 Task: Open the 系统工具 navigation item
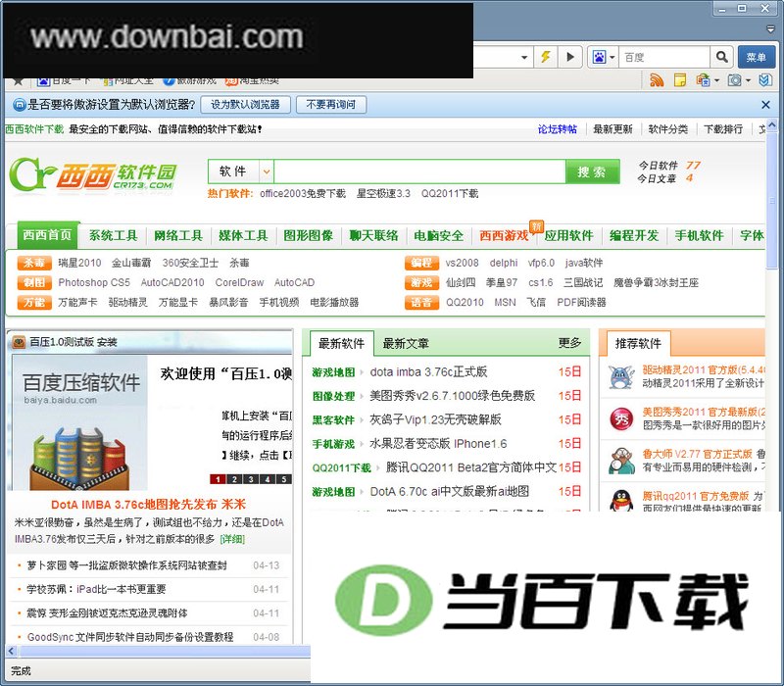(113, 235)
